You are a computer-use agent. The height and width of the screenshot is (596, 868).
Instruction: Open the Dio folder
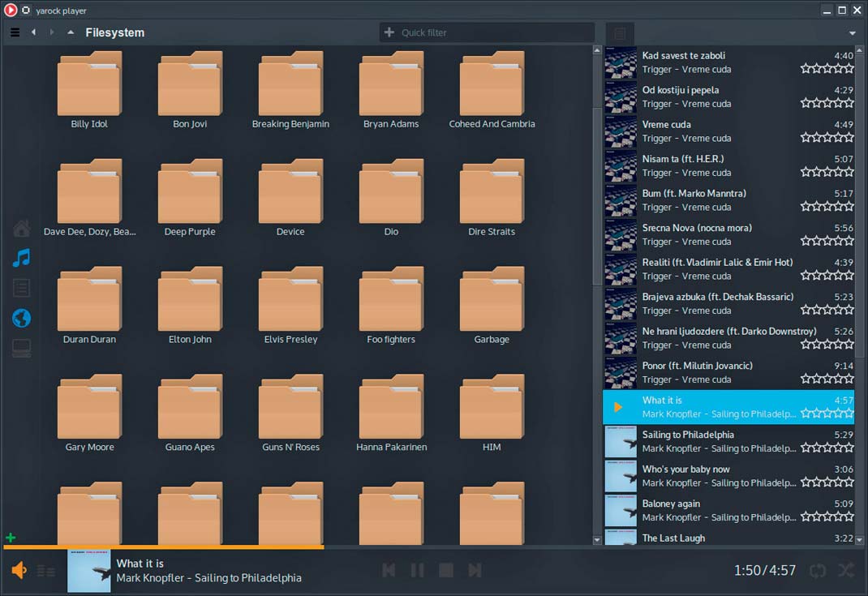point(391,198)
